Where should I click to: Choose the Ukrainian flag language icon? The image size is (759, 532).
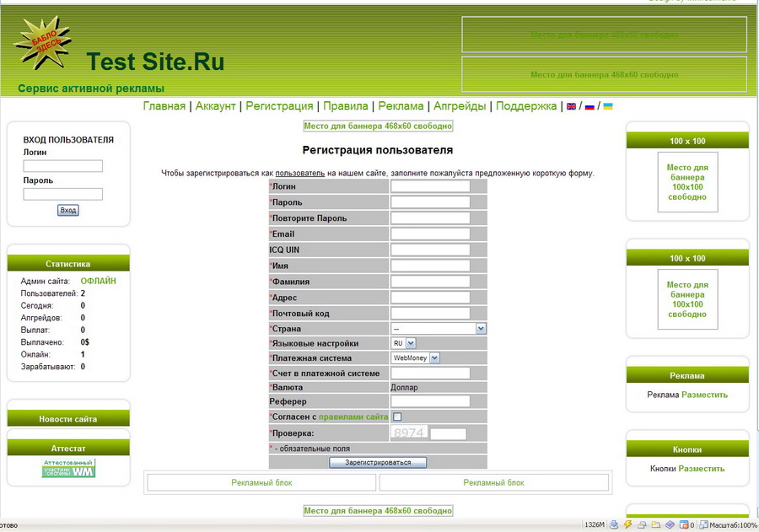(x=607, y=106)
